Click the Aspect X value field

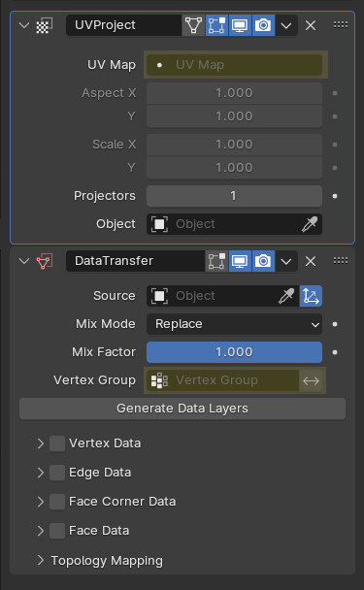pyautogui.click(x=234, y=93)
